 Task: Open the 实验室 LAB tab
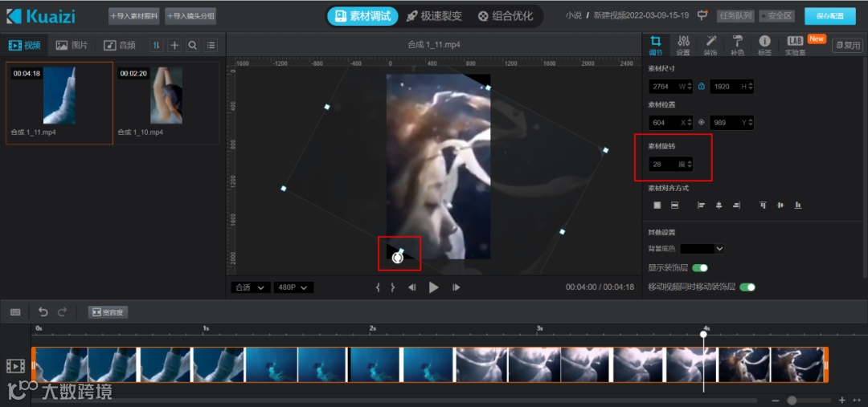pyautogui.click(x=795, y=46)
